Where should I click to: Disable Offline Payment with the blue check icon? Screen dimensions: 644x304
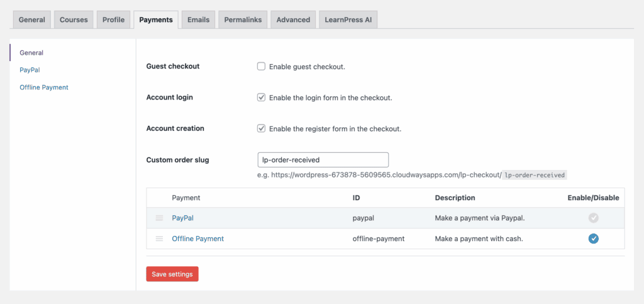(x=593, y=239)
